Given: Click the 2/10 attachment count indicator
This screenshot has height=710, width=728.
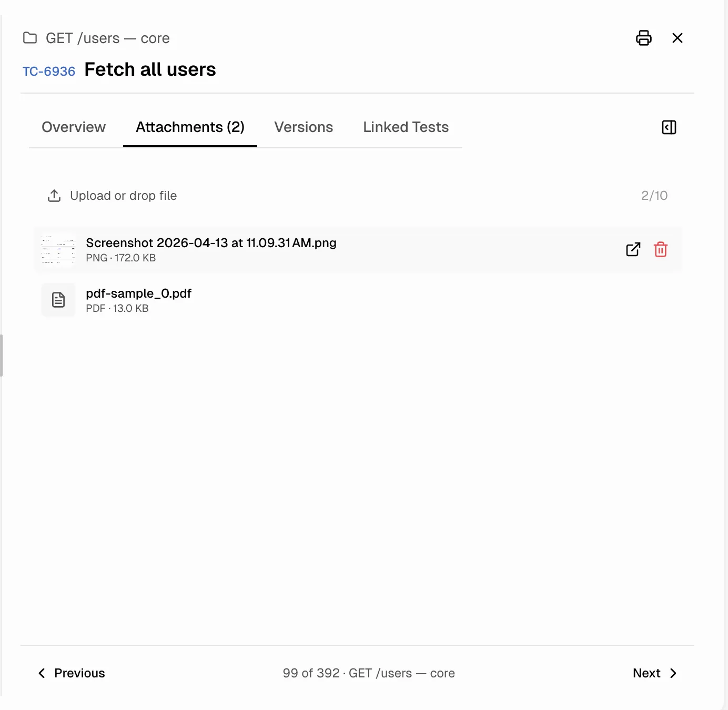Looking at the screenshot, I should 654,195.
